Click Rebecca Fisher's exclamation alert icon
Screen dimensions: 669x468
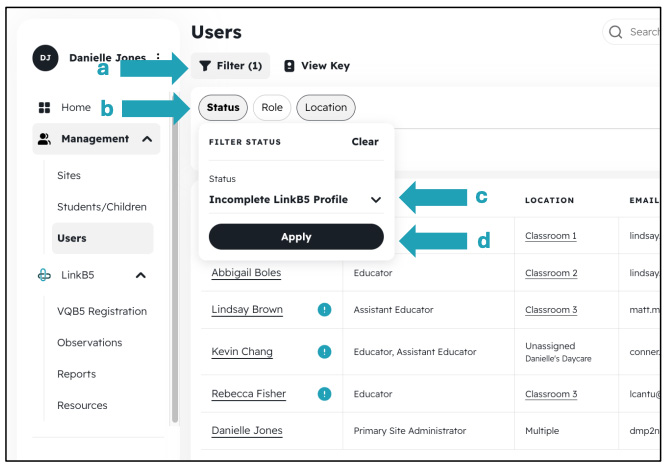324,393
